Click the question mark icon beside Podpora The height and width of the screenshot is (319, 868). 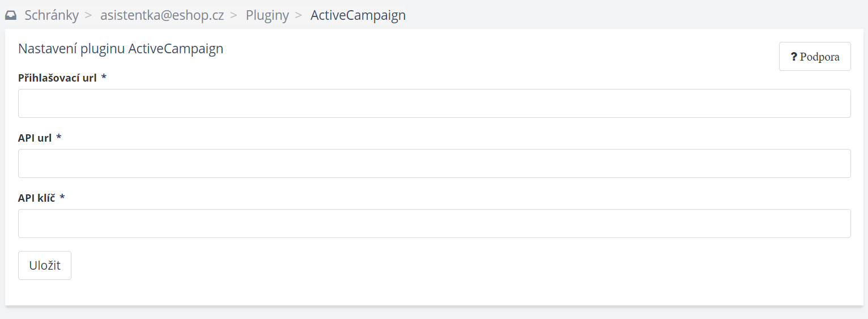click(x=794, y=57)
